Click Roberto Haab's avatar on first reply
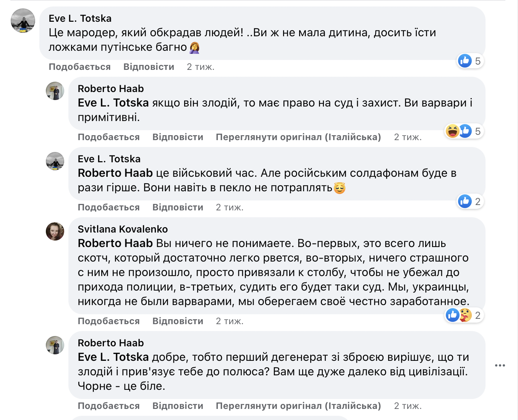518x420 pixels. tap(55, 91)
